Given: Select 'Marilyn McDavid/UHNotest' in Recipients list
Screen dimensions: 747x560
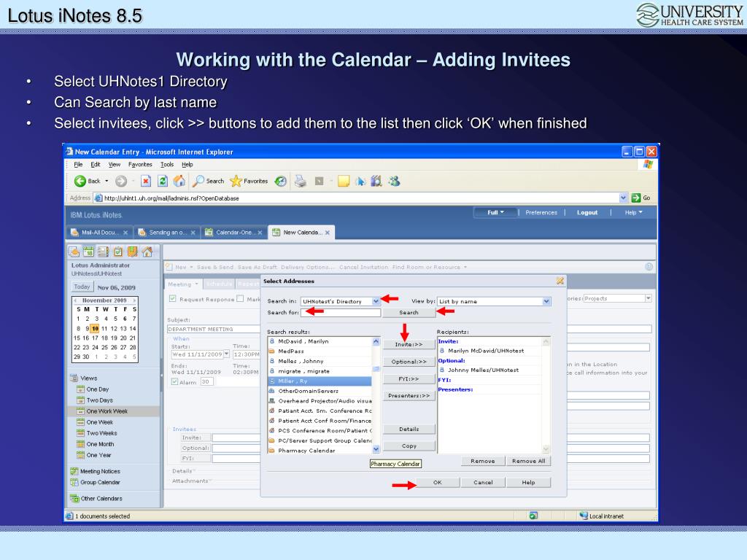Looking at the screenshot, I should click(x=489, y=351).
